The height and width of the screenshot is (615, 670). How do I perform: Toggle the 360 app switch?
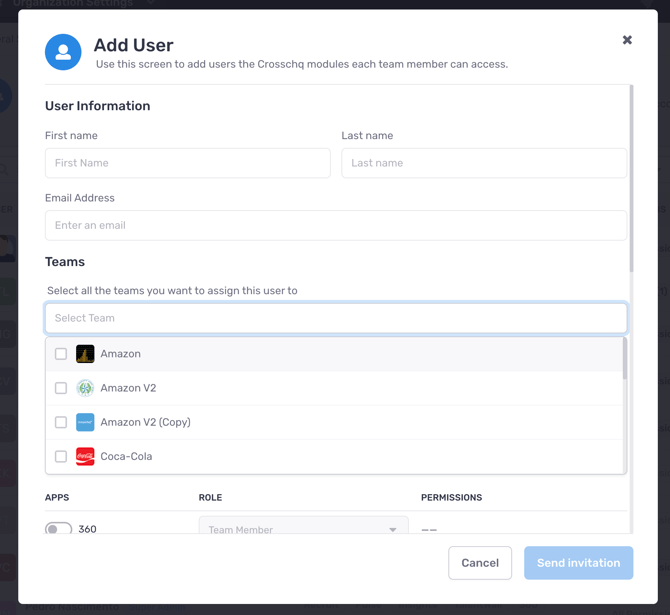(x=58, y=529)
